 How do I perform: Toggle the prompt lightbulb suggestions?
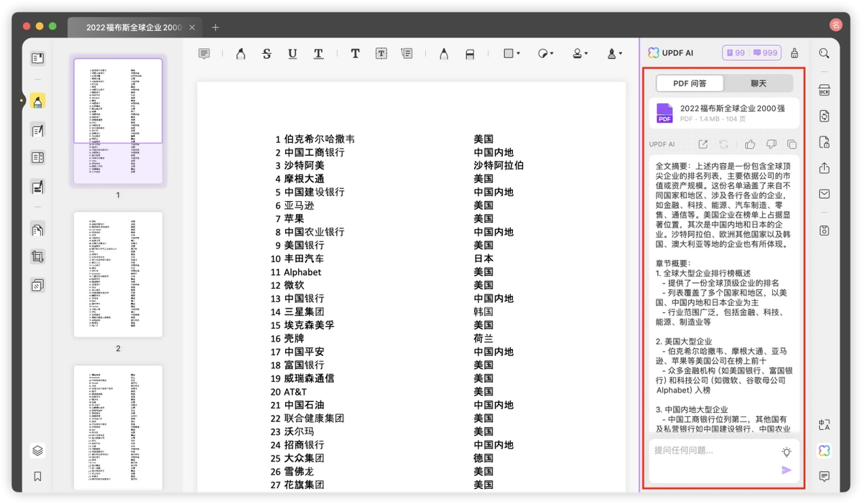pos(787,452)
